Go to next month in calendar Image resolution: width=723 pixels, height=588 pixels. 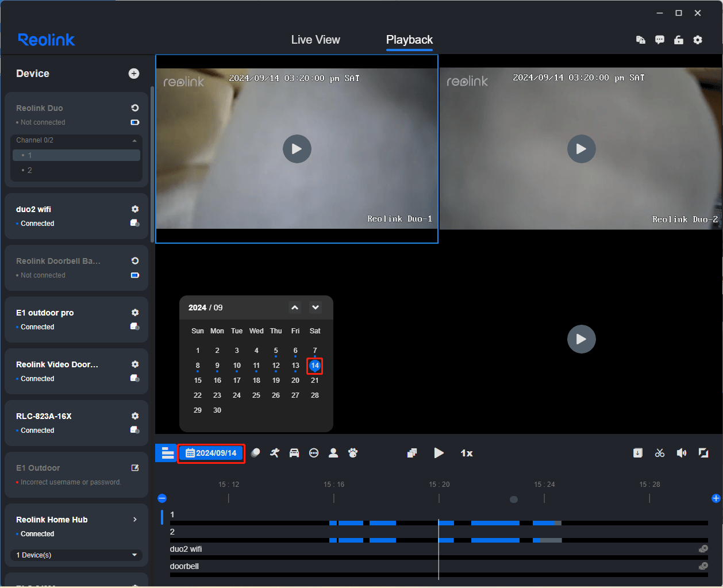coord(316,308)
